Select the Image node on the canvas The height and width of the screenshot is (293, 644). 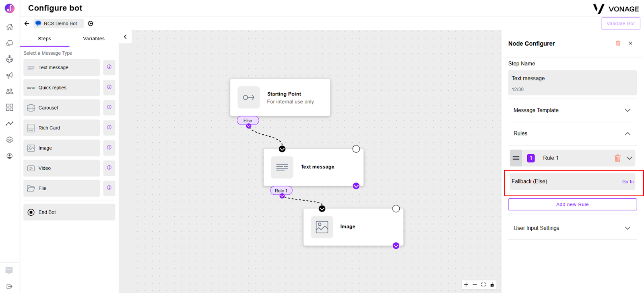coord(353,227)
